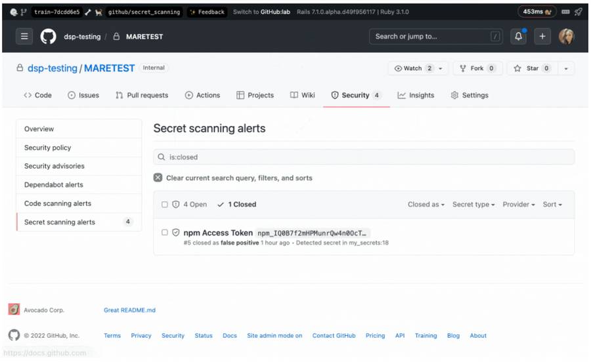
Task: Click Clear current search query text link
Action: tap(239, 178)
